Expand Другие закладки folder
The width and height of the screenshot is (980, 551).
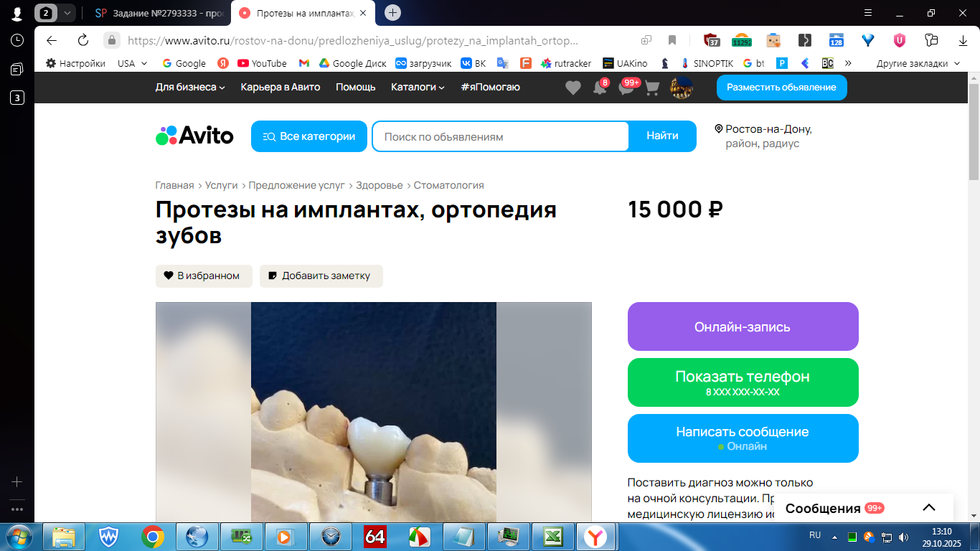[918, 63]
